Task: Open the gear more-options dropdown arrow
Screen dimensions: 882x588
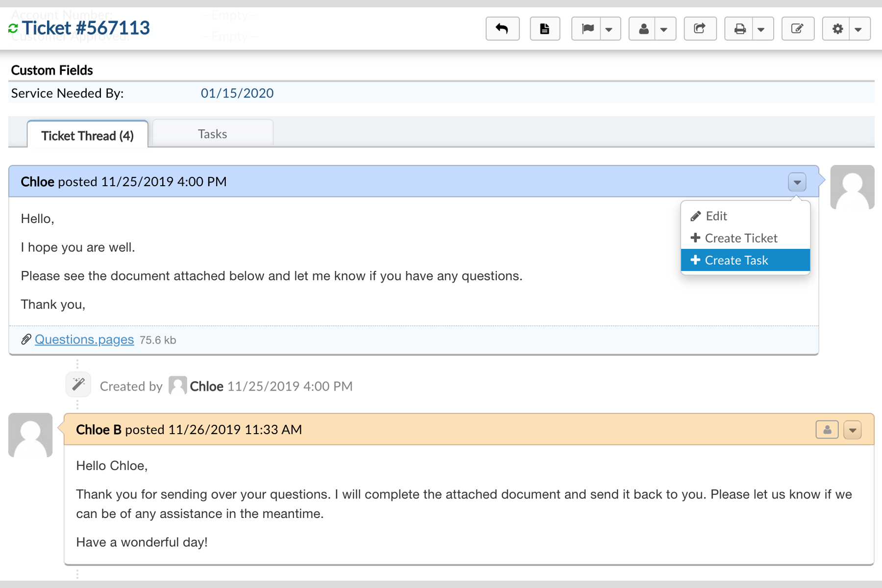Action: (858, 29)
